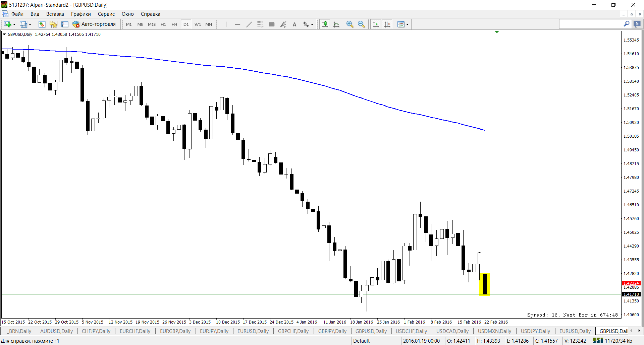Switch to EURCHF,Daily chart tab

tap(135, 331)
